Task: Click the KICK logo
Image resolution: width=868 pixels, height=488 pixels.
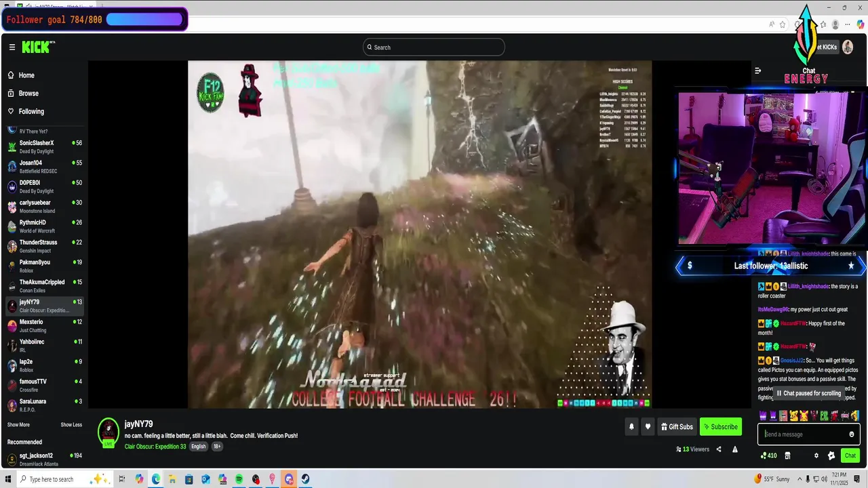Action: [x=37, y=47]
